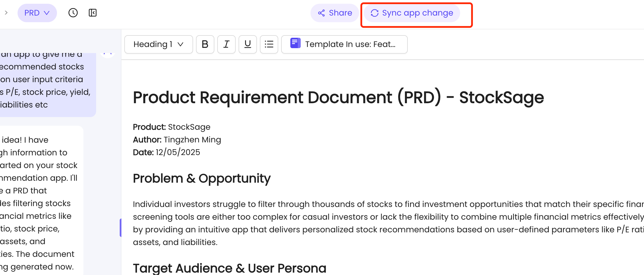Open the version history clock icon

[73, 13]
